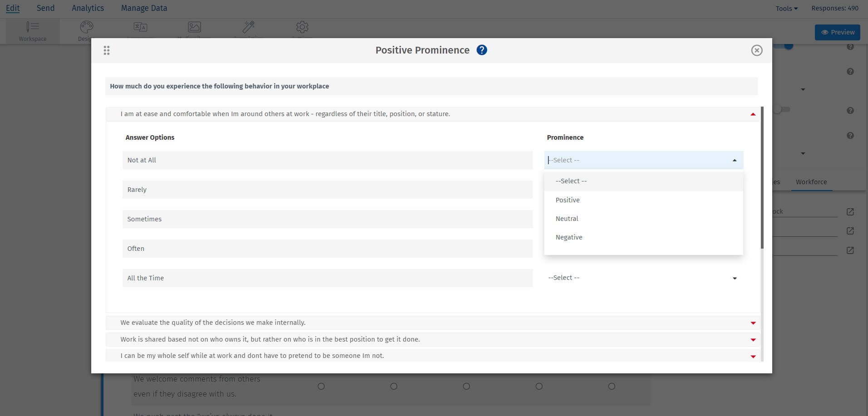The width and height of the screenshot is (868, 416).
Task: Collapse the 'I am at ease and comfortable' item
Action: [x=753, y=114]
